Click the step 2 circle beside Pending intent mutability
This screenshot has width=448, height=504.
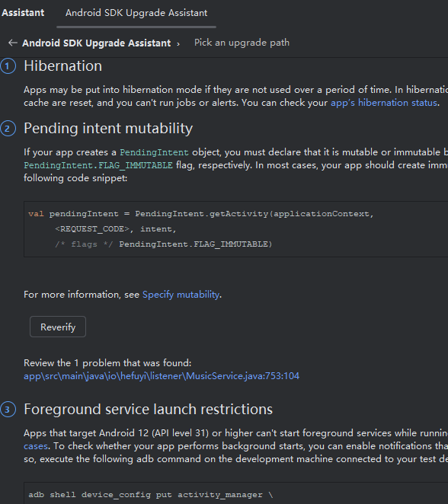click(8, 129)
